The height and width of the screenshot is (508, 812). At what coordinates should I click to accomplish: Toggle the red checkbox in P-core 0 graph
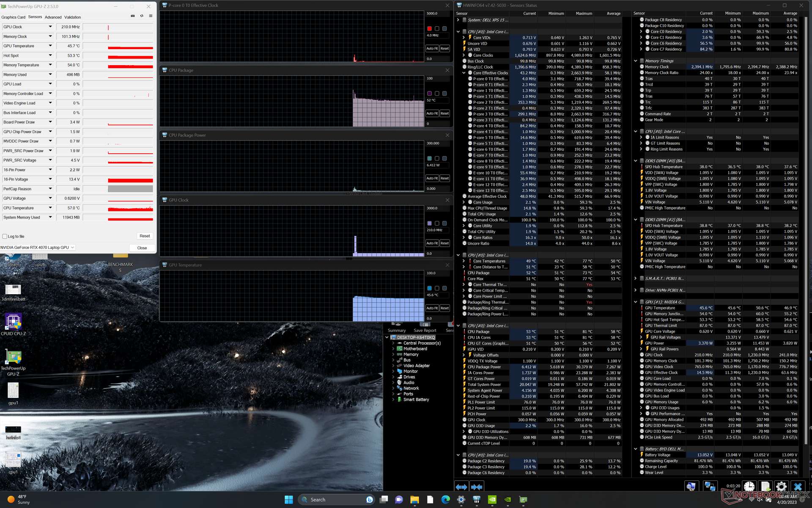point(429,28)
